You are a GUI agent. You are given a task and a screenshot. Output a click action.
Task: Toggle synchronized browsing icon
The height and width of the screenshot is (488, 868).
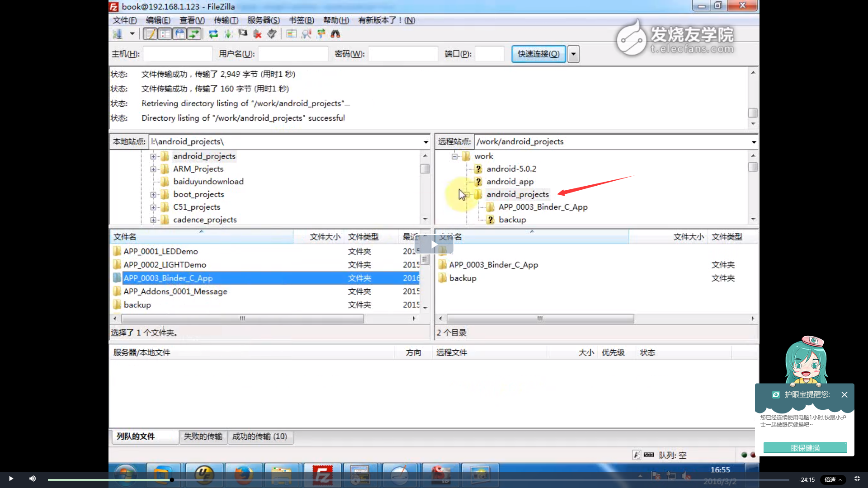[x=321, y=34]
